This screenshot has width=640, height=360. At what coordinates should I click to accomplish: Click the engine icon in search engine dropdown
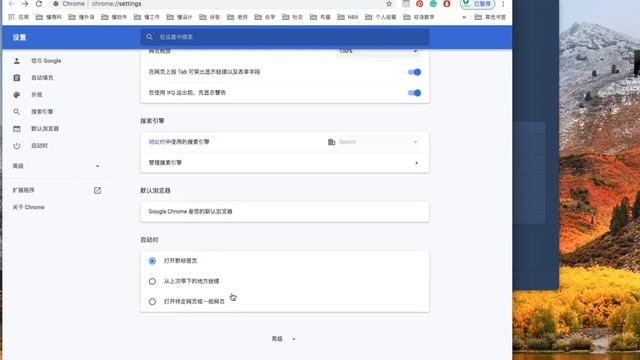coord(331,142)
